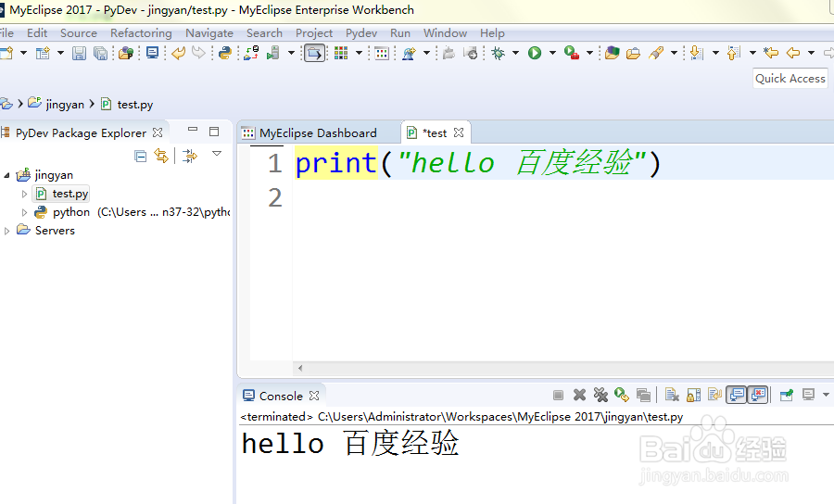The width and height of the screenshot is (834, 504).
Task: Click the Next Annotation icon
Action: [696, 53]
